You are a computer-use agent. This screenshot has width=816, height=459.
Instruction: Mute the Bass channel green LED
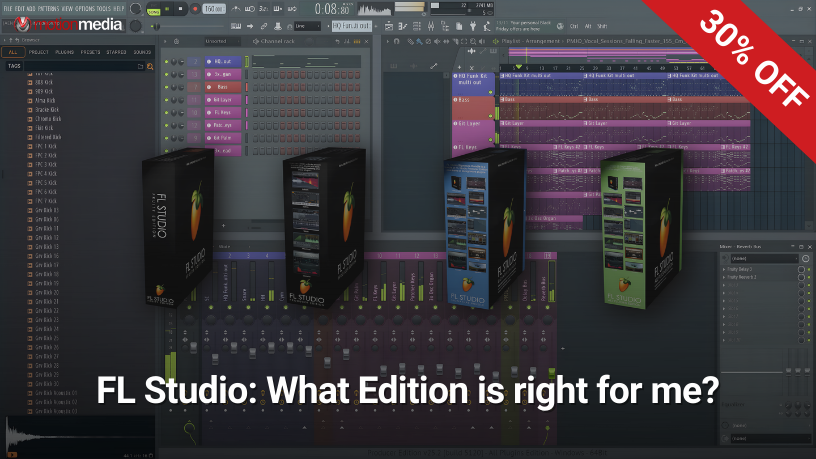pos(167,87)
